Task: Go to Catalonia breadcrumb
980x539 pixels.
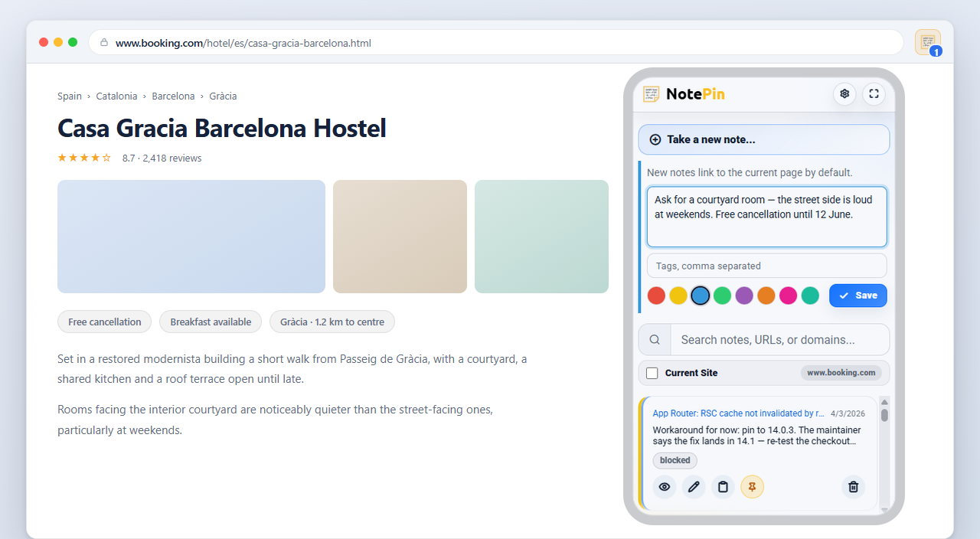Action: 116,96
